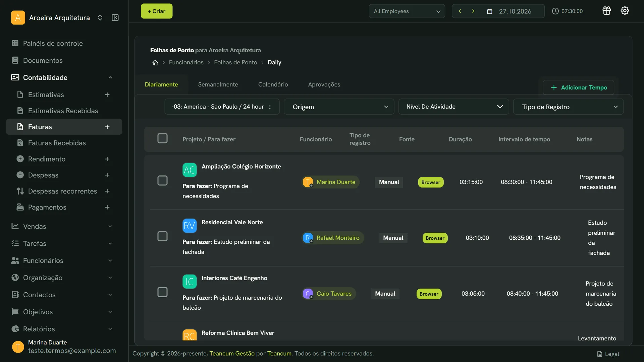Add new Faturas with plus icon
Screen dimensions: 644x362
point(107,127)
